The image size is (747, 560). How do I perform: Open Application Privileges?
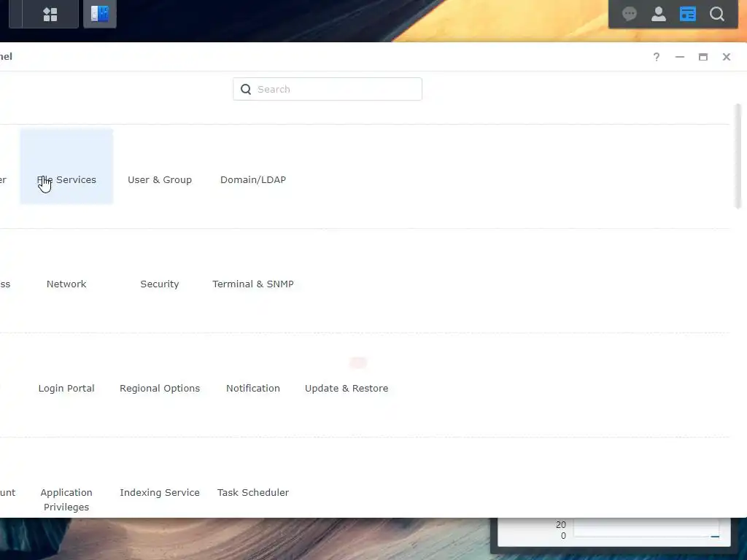66,499
